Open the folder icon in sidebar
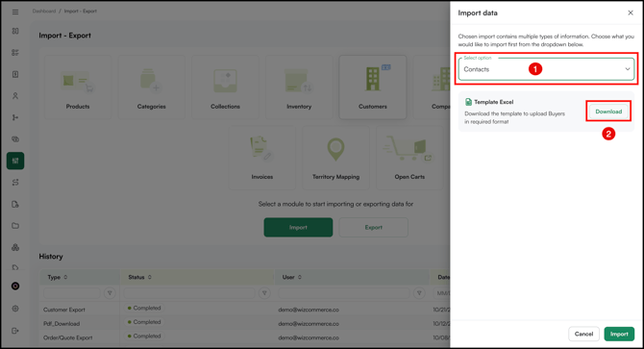 [x=15, y=225]
